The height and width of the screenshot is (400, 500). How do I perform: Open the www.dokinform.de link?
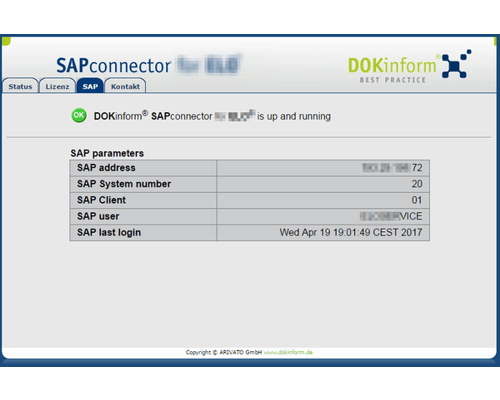click(288, 352)
